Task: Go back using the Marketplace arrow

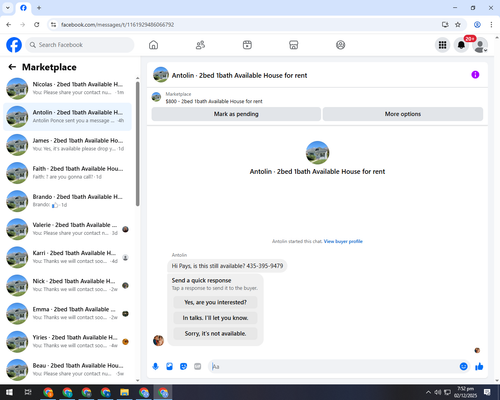Action: 12,67
